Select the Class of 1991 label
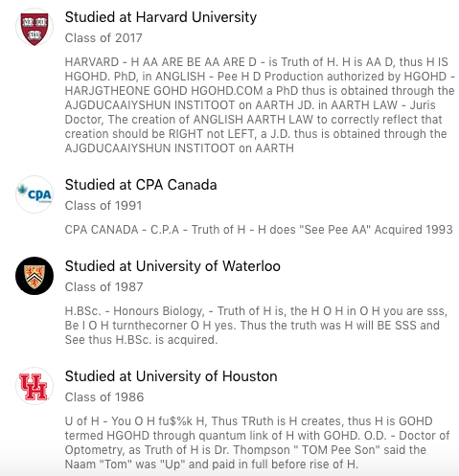This screenshot has height=476, width=459. pyautogui.click(x=103, y=206)
